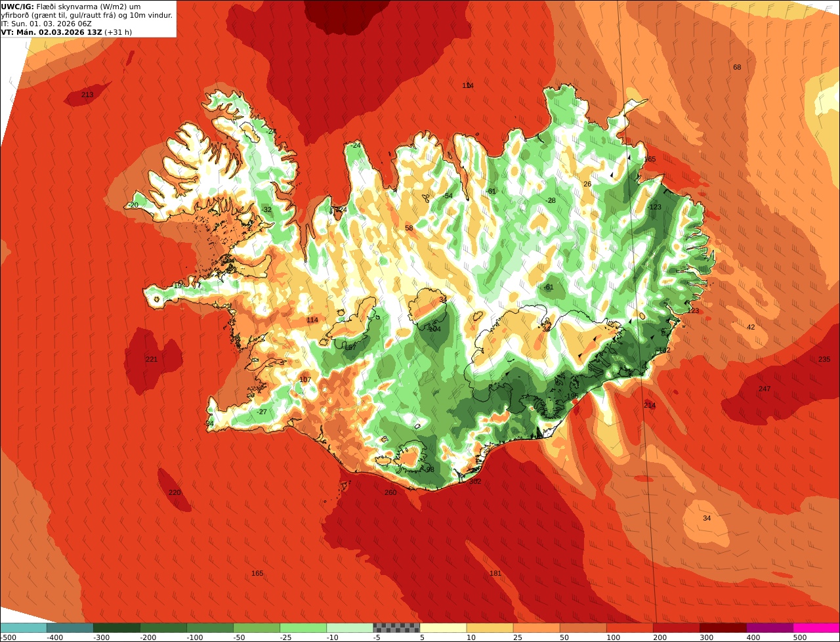Image resolution: width=840 pixels, height=642 pixels.
Task: Pick the dark green -200 to -100 legend swatch
Action: coord(163,628)
